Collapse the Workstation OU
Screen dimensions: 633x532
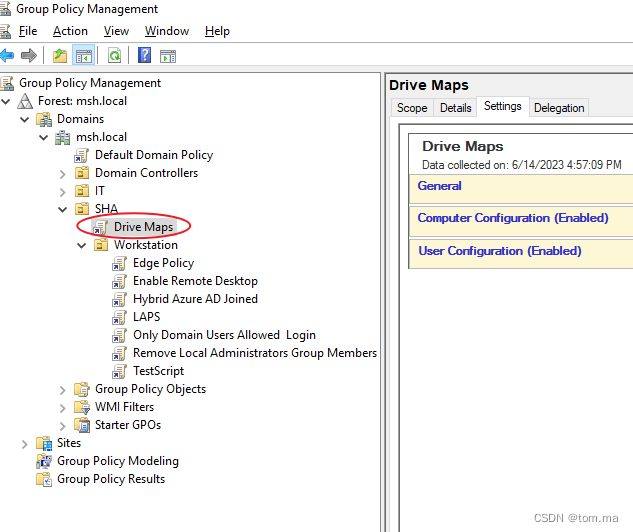coord(82,245)
